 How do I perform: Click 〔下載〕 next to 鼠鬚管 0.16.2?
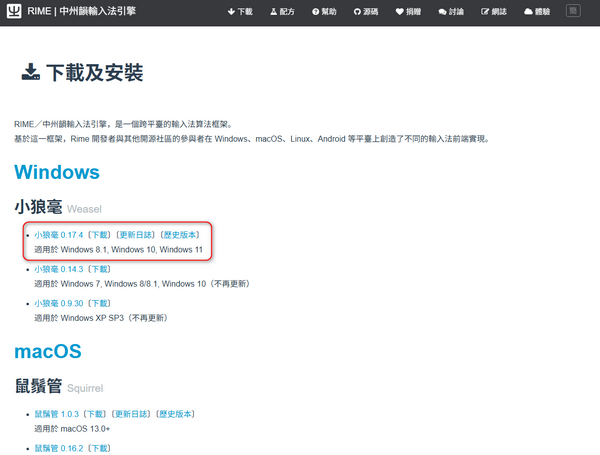99,448
